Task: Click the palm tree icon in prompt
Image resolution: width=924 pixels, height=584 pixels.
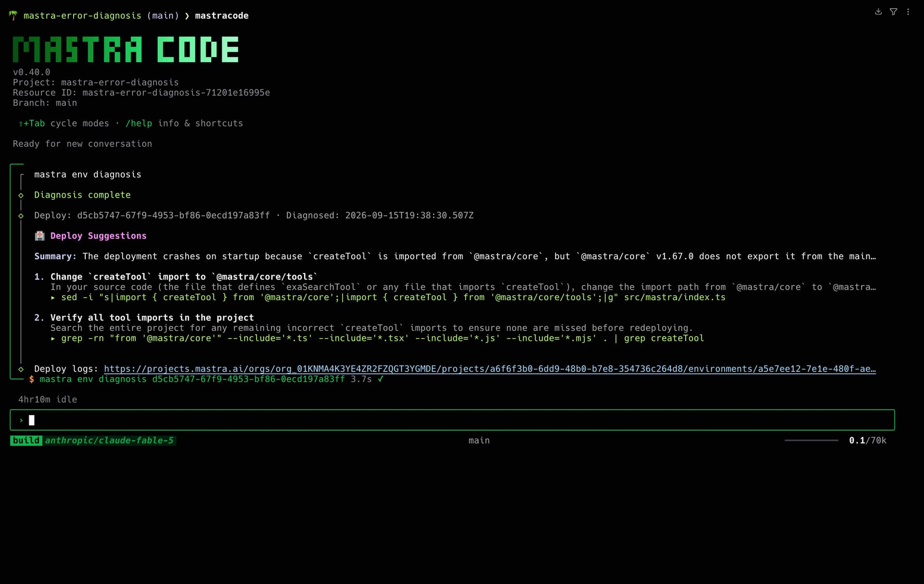Action: [13, 15]
